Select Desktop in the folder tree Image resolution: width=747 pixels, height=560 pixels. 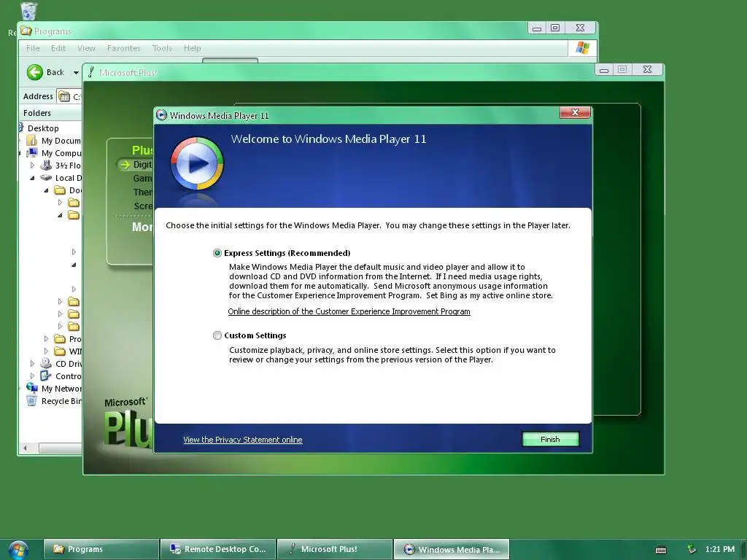click(43, 128)
